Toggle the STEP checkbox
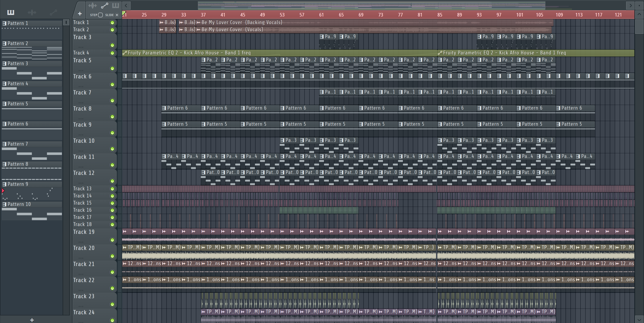644x323 pixels. point(100,15)
